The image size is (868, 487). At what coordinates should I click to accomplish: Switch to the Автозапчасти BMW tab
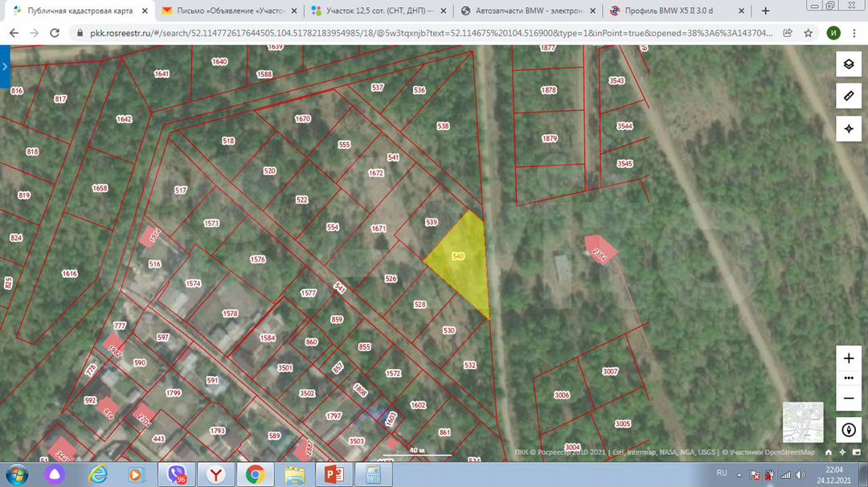pyautogui.click(x=526, y=11)
